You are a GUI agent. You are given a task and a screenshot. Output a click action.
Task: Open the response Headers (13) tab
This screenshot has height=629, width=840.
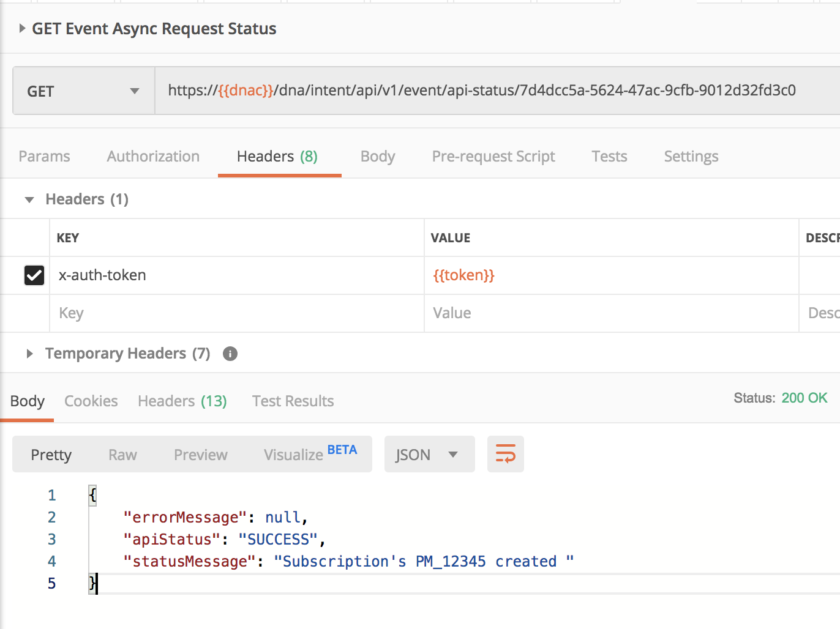click(x=182, y=401)
